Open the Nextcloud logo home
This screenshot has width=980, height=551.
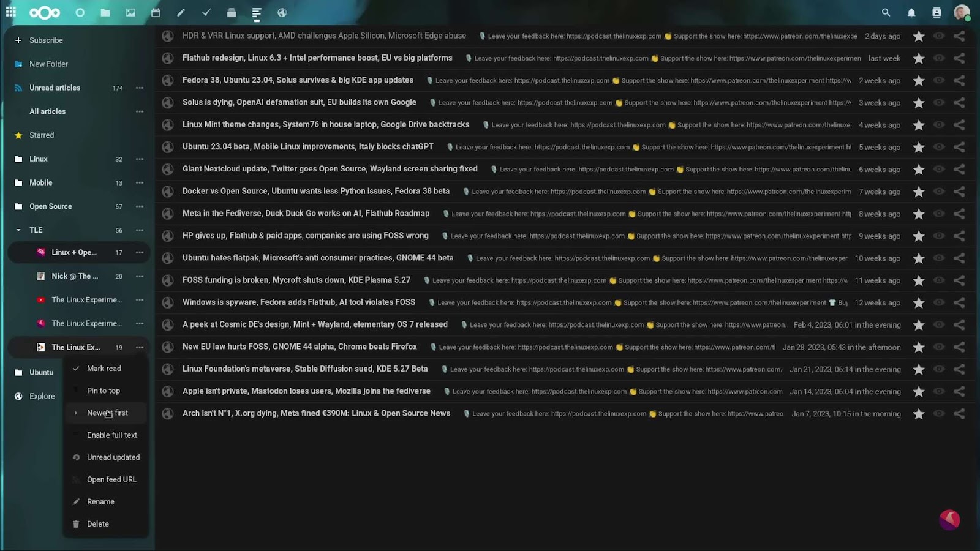[45, 12]
